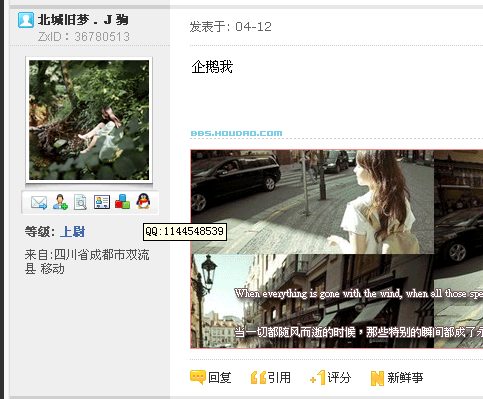Click the BBS.HOUDAO.COM link
Image resolution: width=483 pixels, height=399 pixels.
236,133
